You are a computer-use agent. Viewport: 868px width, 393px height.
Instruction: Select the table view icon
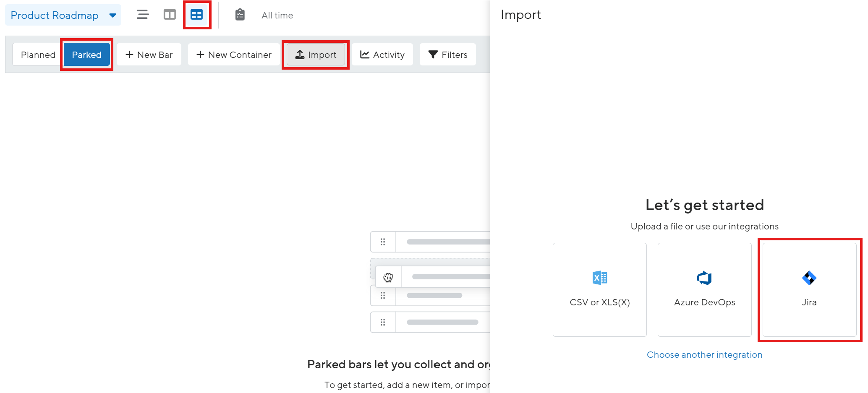tap(197, 14)
